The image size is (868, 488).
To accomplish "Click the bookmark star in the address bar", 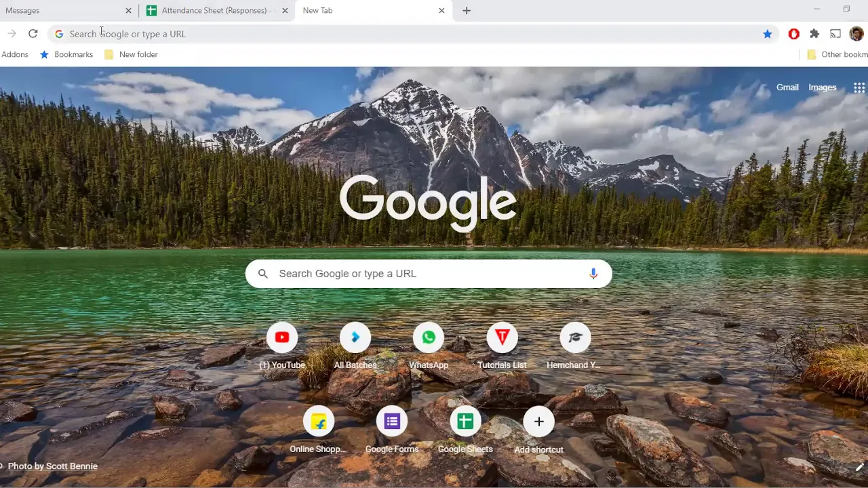I will click(x=767, y=34).
